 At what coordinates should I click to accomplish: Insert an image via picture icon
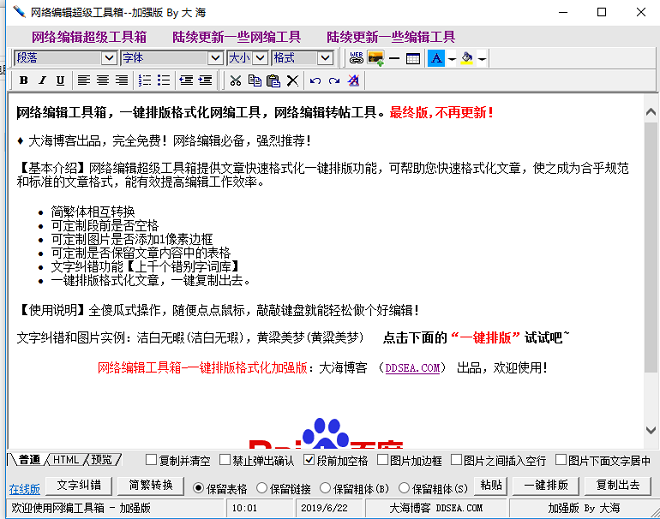click(375, 58)
